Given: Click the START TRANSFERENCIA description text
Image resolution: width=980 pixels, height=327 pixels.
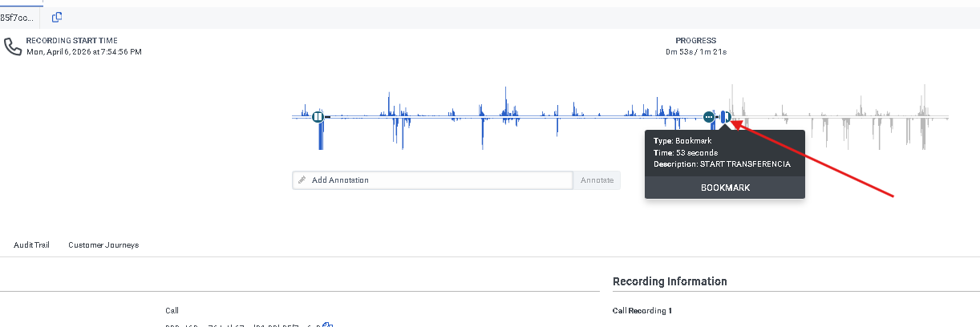Looking at the screenshot, I should 745,164.
